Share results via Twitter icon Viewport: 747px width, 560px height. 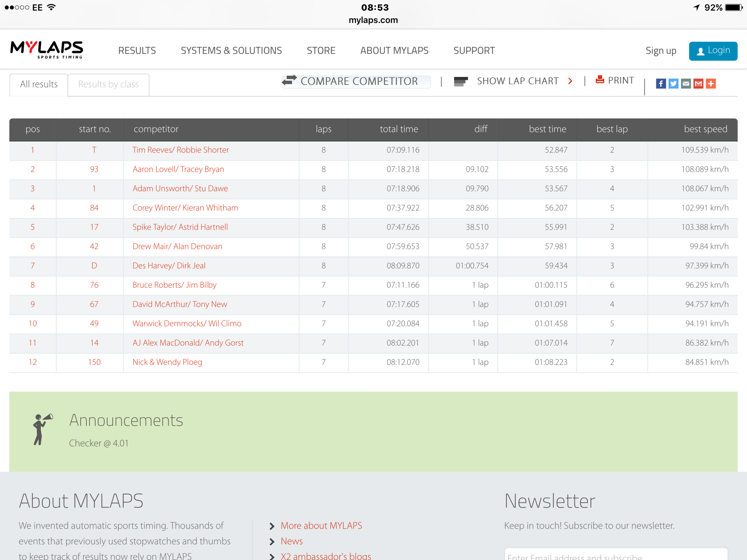coord(673,83)
